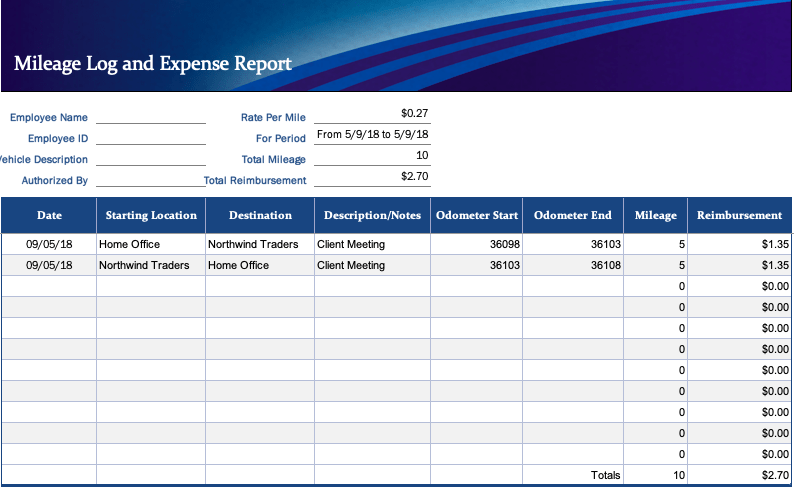Click the For Period label
This screenshot has width=794, height=489.
coord(281,138)
